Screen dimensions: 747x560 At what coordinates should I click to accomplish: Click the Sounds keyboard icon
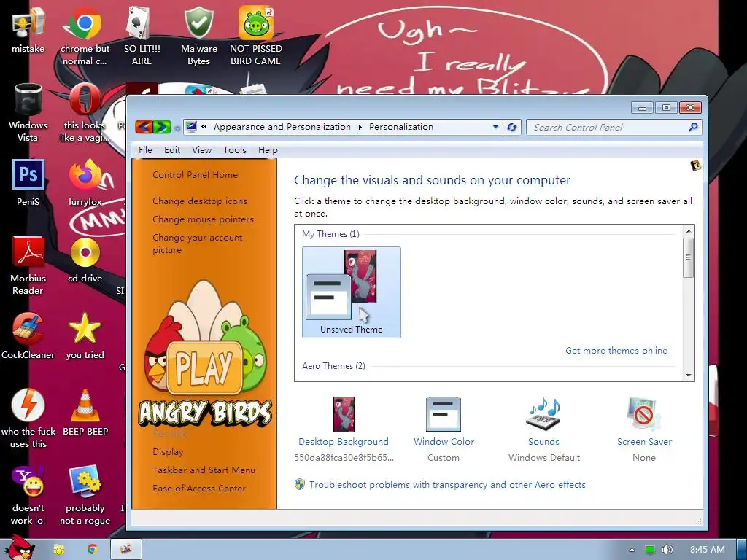pyautogui.click(x=543, y=413)
